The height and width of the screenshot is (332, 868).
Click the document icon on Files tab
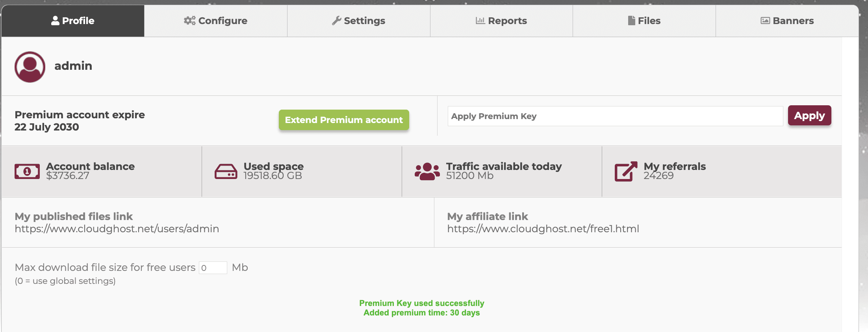631,21
